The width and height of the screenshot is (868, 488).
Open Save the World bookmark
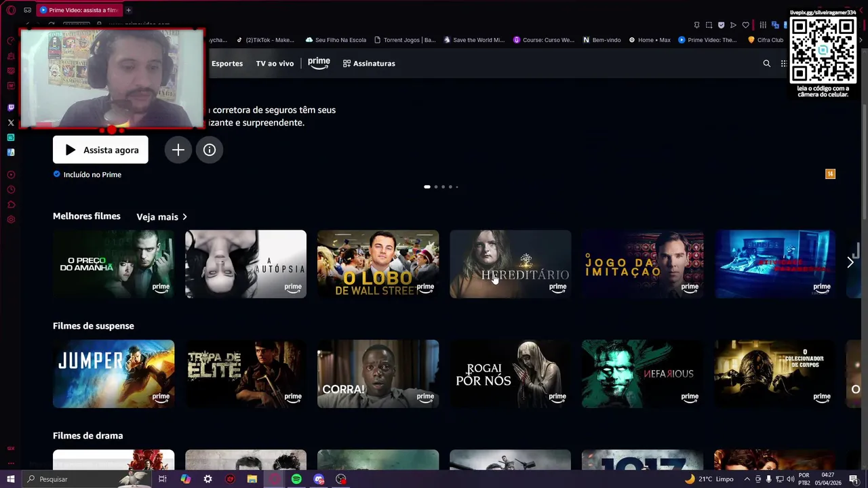tap(474, 40)
